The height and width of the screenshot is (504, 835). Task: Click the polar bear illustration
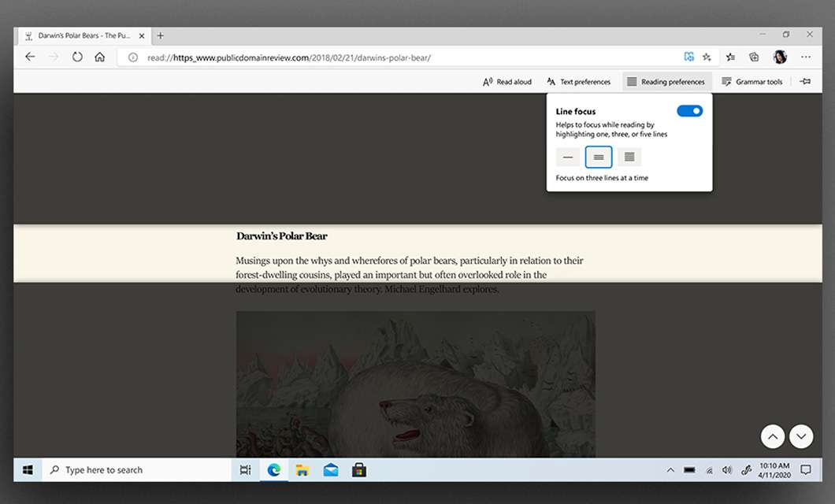416,384
